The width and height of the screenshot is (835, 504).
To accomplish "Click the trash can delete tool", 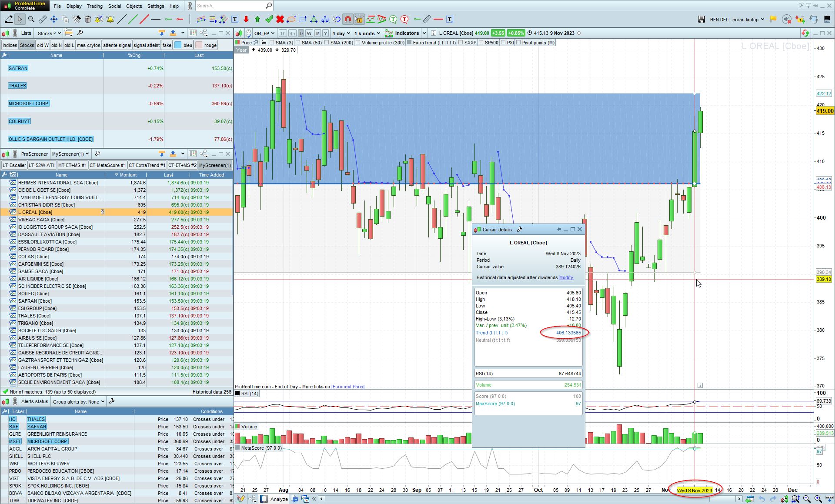I will coord(88,19).
